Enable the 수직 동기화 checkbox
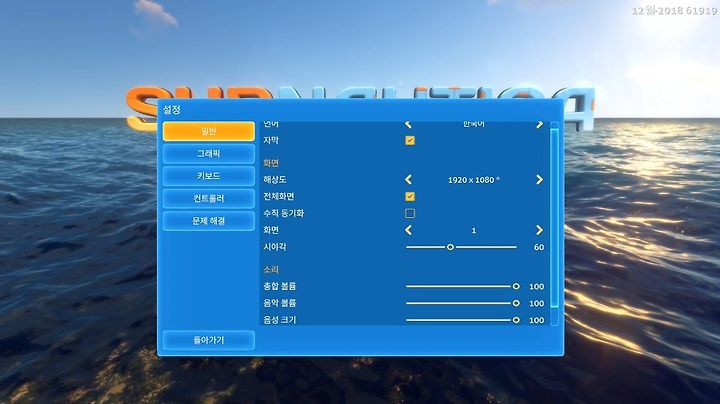 [410, 213]
